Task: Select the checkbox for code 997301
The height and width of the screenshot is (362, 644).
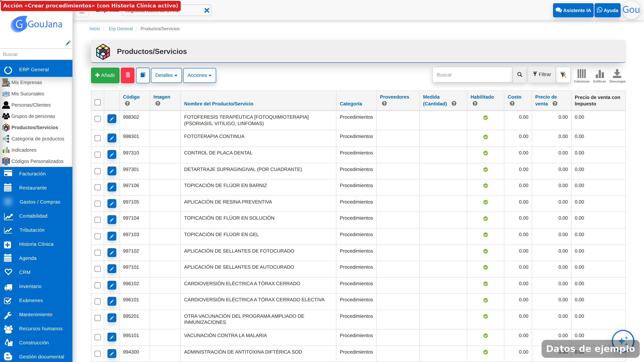Action: (97, 171)
